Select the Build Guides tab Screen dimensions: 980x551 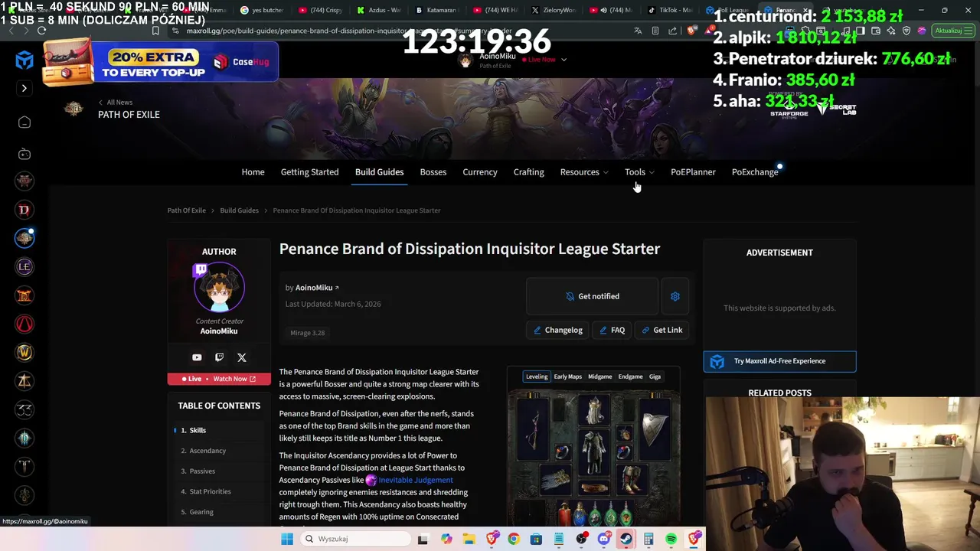(379, 172)
